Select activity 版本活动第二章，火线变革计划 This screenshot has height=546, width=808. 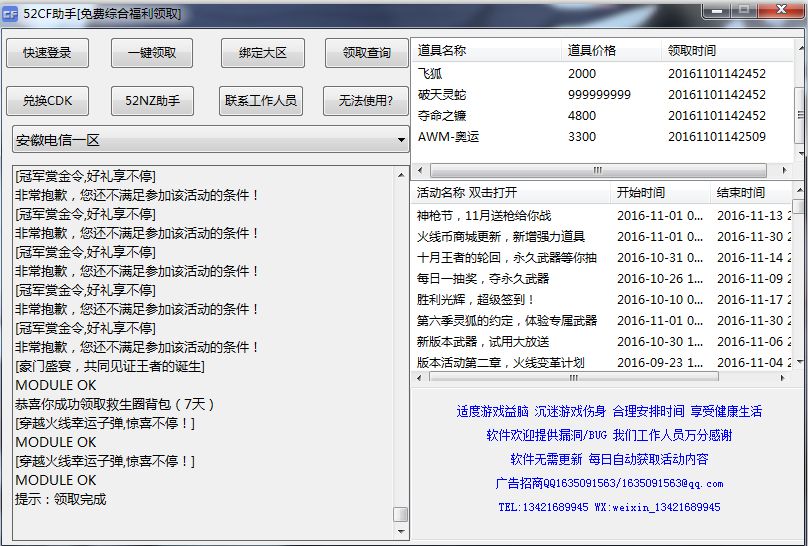point(603,363)
